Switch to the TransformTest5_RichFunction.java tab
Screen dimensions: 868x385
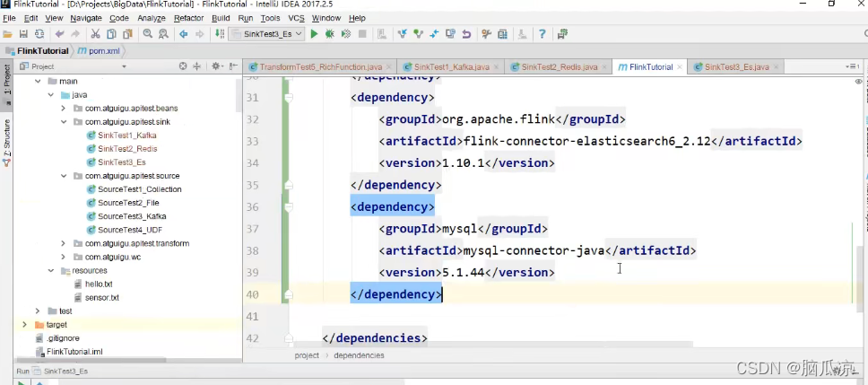pyautogui.click(x=319, y=67)
